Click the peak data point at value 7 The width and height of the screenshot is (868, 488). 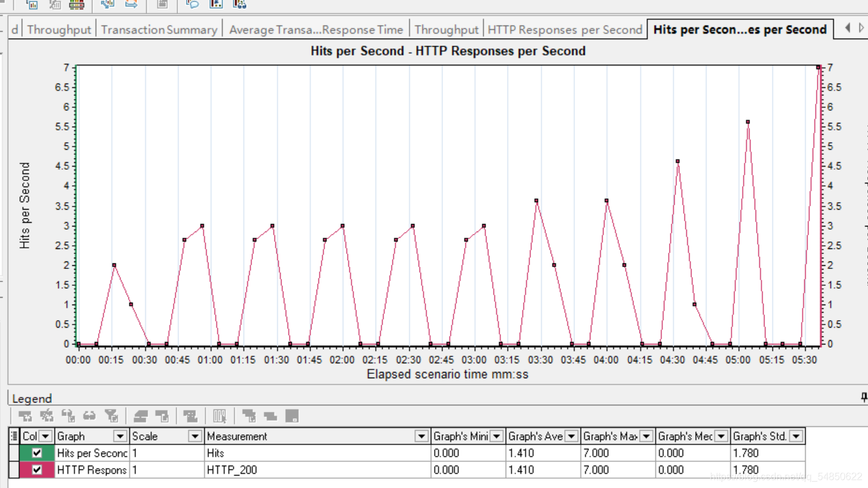[818, 67]
